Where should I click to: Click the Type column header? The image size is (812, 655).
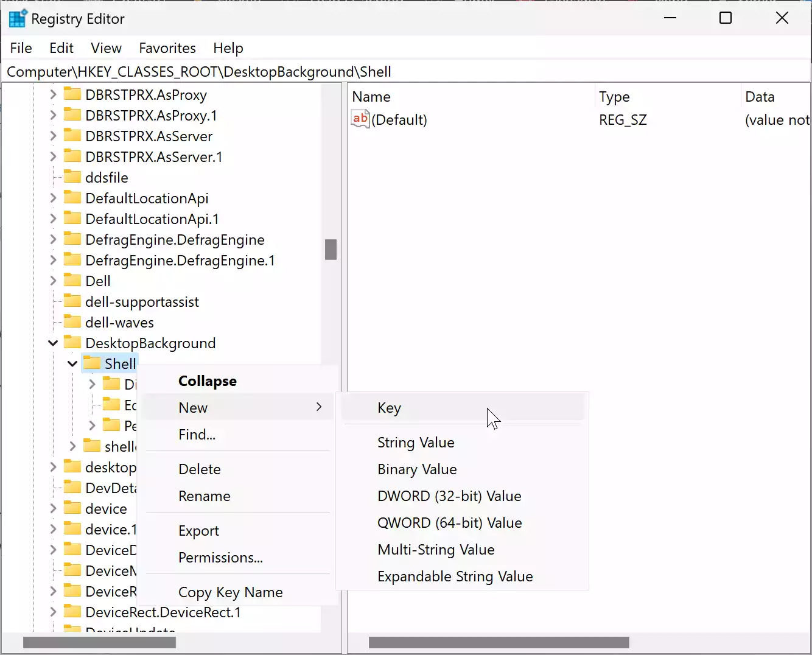point(668,97)
